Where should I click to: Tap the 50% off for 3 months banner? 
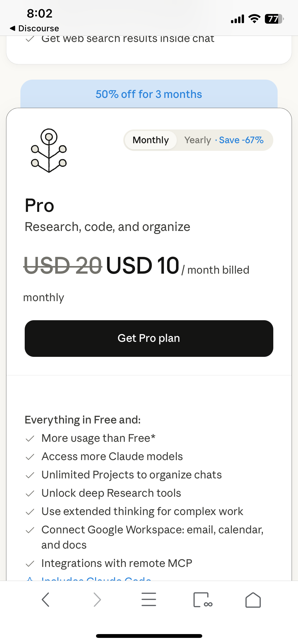click(x=149, y=94)
